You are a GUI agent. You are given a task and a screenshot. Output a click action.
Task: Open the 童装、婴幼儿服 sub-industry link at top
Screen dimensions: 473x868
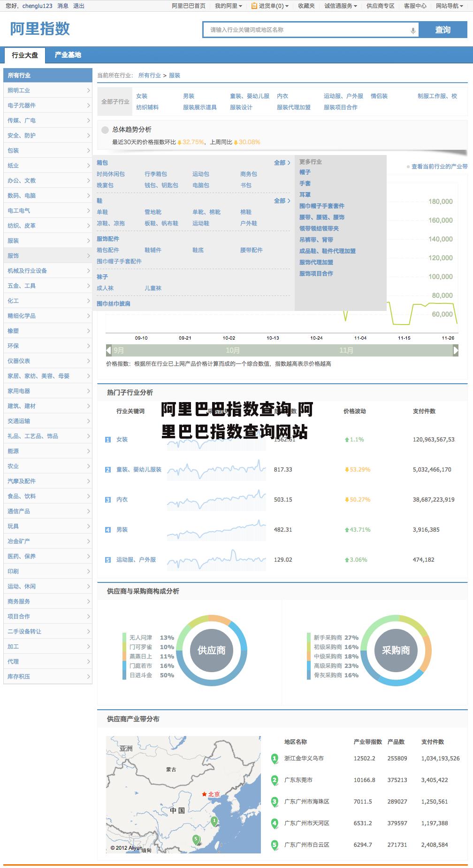(250, 96)
